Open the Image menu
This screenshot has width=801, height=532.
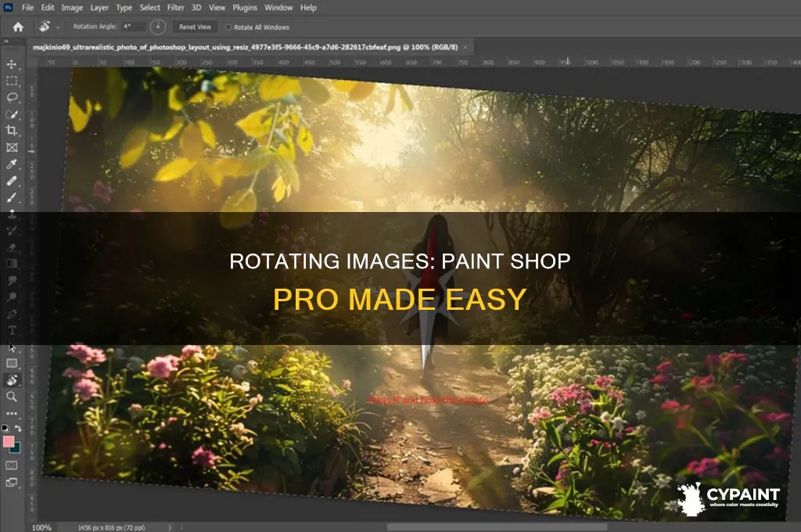click(72, 8)
